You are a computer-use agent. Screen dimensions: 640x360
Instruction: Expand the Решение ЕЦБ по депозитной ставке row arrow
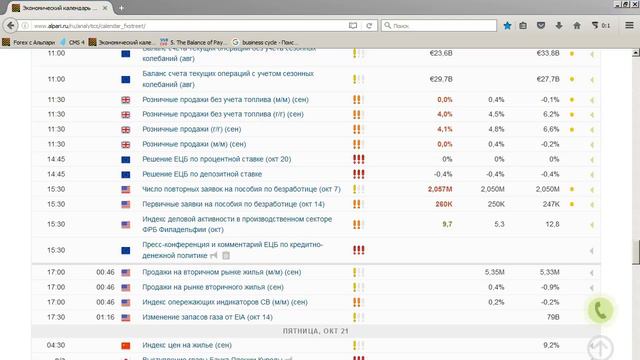pos(591,175)
